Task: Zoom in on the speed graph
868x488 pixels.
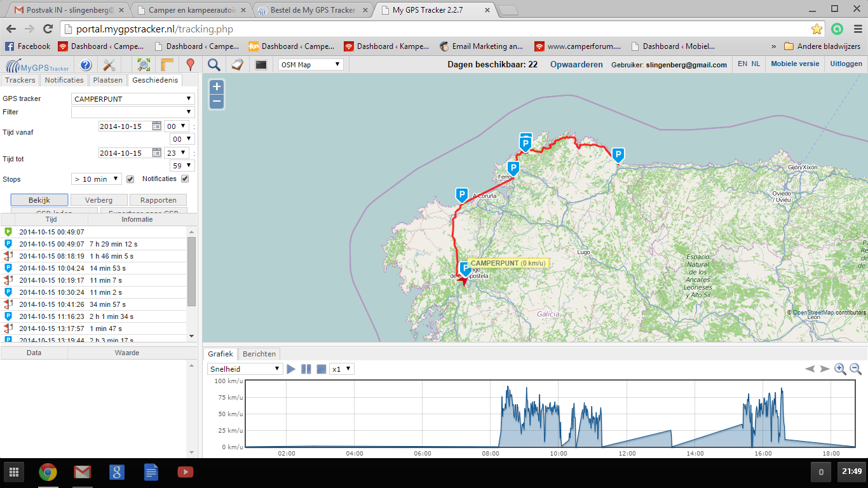Action: pos(840,369)
